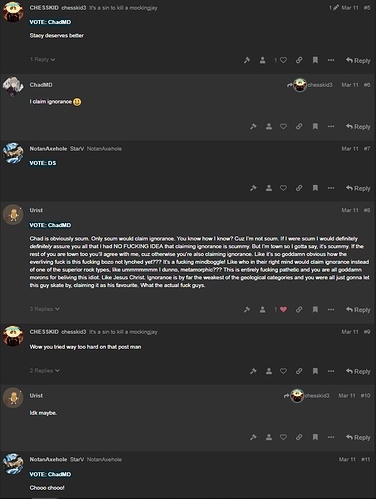
Task: Reply to Urist's Idk maybe post
Action: 358,437
